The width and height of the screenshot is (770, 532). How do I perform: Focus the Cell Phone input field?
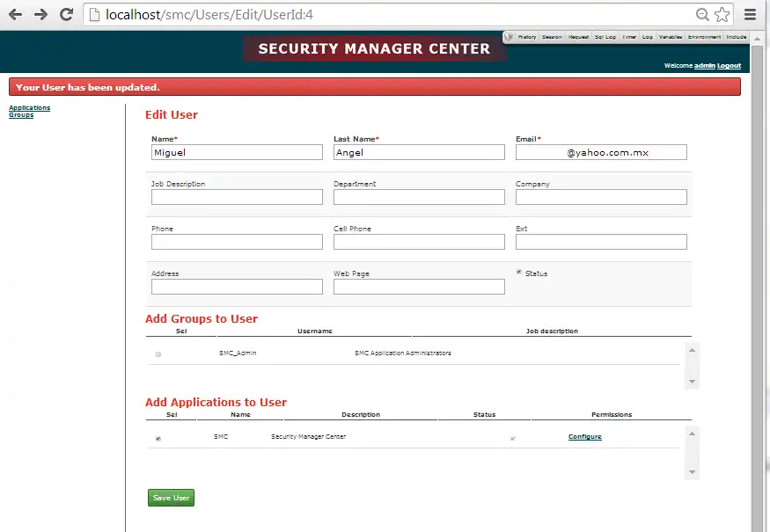[419, 242]
